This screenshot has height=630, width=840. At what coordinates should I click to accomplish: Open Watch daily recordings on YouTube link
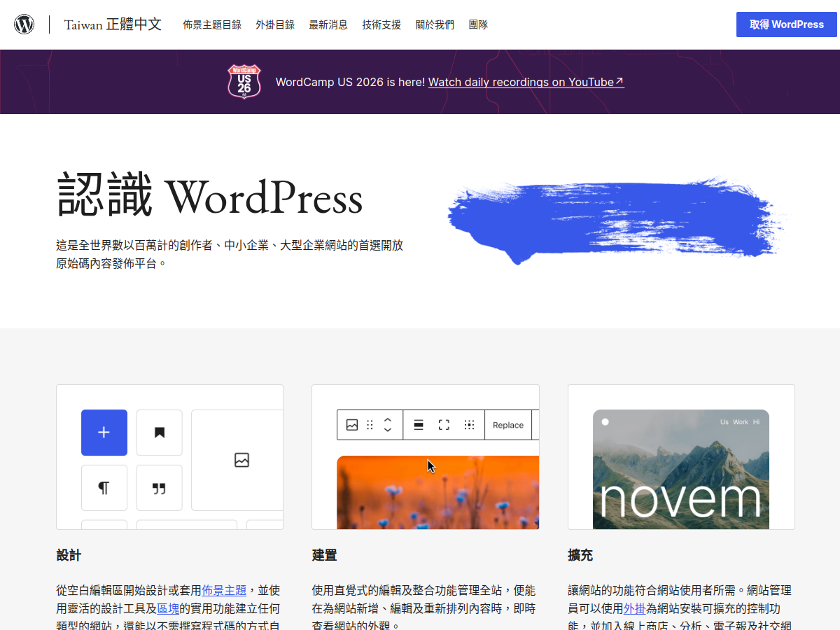tap(526, 82)
